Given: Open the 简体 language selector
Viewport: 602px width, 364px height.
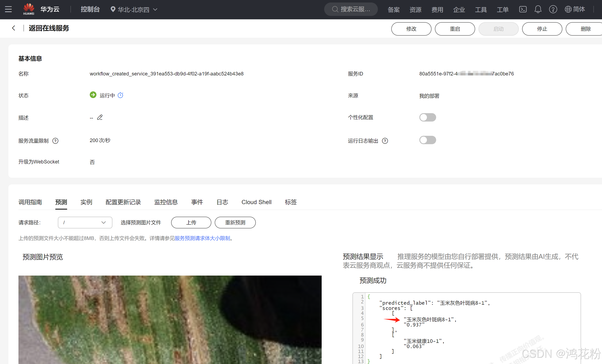Looking at the screenshot, I should pos(575,9).
